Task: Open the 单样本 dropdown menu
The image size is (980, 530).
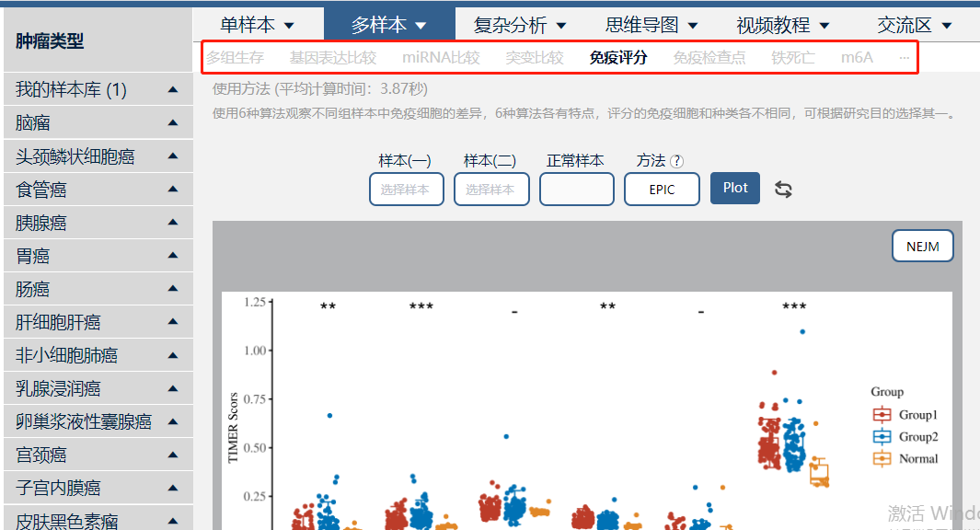Action: 257,25
